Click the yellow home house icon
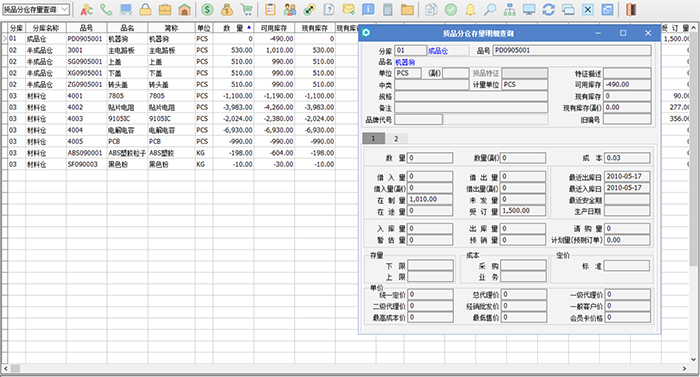This screenshot has height=377, width=700. coord(184,9)
